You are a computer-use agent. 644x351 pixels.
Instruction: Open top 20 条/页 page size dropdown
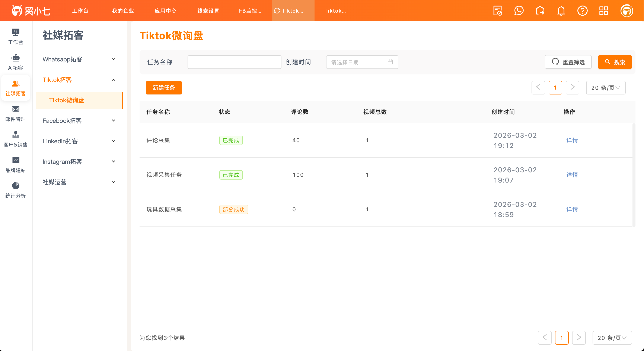point(606,87)
